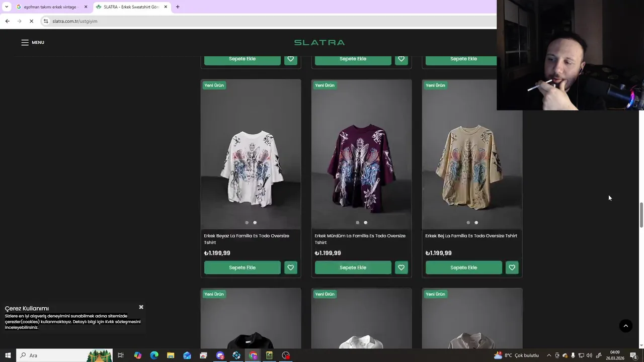This screenshot has width=644, height=362.
Task: Open the weather widget 8°C Çok bulutlu
Action: coord(516,355)
